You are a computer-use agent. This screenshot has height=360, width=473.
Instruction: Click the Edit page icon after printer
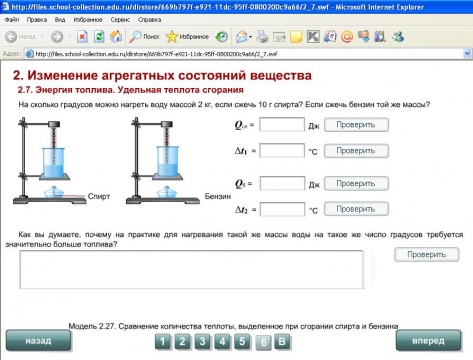click(x=279, y=36)
